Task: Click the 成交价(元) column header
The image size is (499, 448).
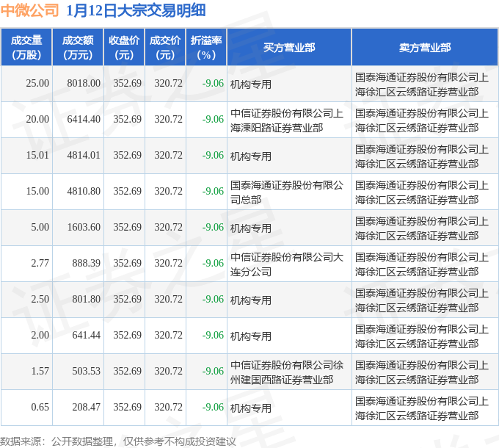Action: [165, 48]
